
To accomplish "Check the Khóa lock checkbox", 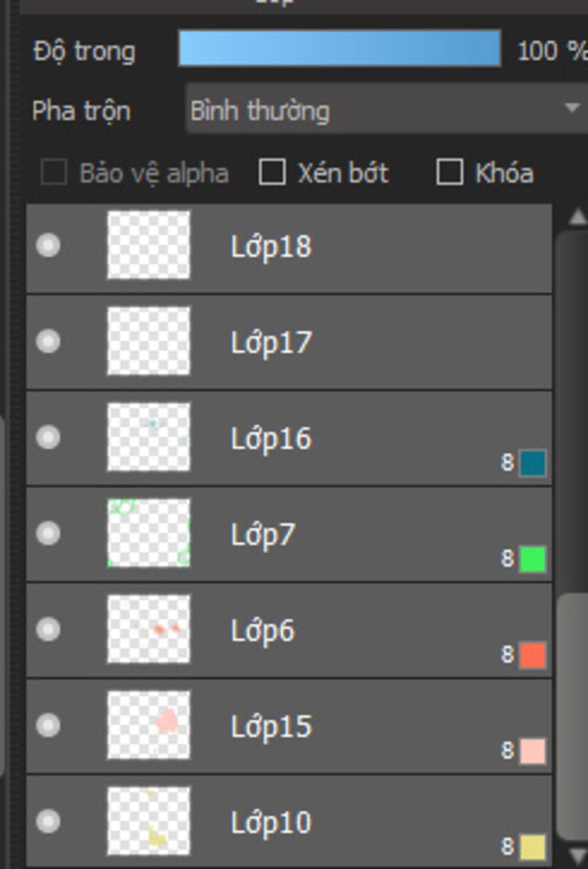I will [450, 172].
